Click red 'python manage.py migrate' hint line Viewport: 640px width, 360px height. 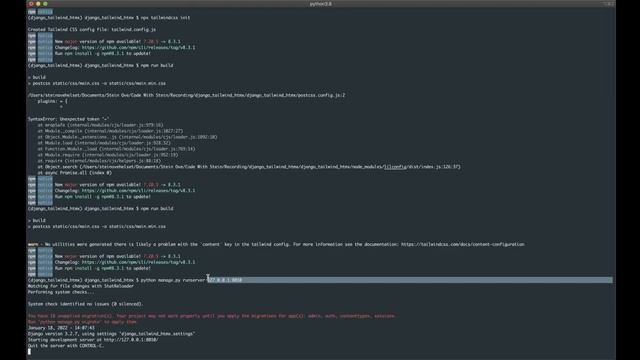[x=83, y=322]
